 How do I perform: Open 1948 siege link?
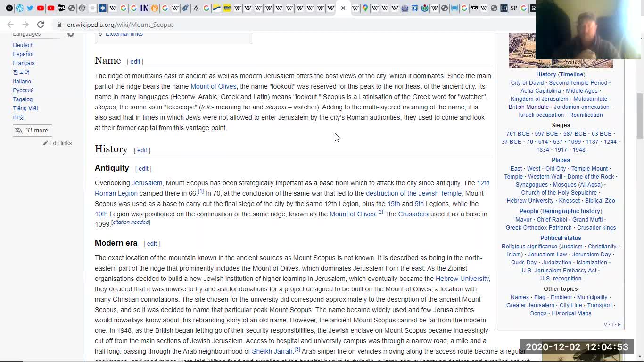click(579, 150)
